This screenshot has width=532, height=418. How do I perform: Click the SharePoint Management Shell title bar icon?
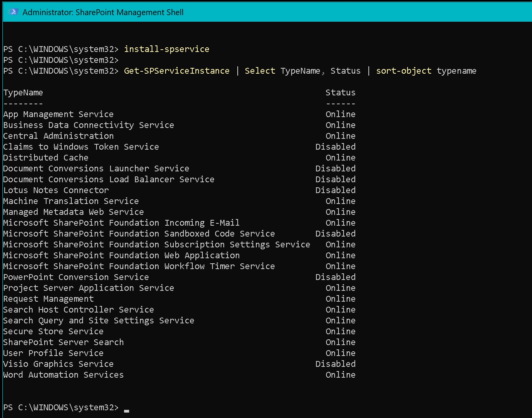tap(13, 12)
